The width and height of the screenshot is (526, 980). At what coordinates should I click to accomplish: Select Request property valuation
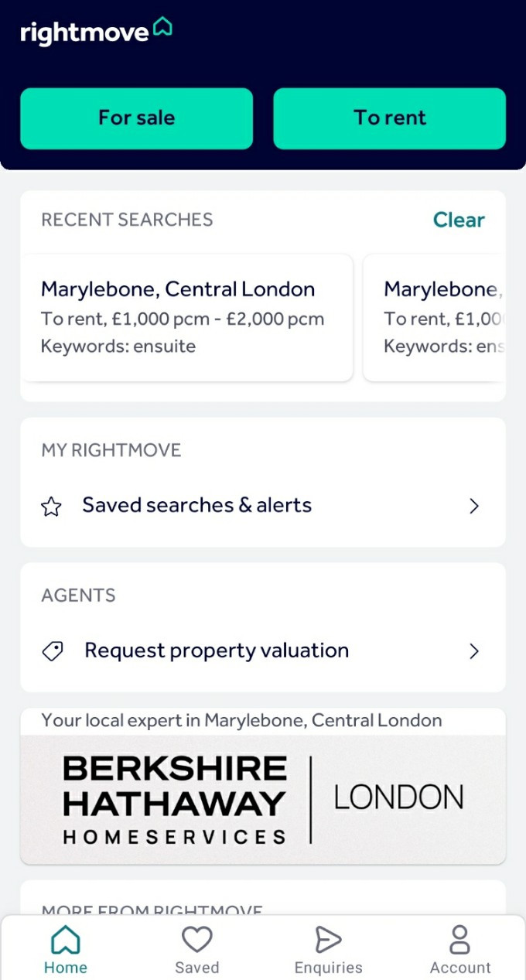pos(217,650)
